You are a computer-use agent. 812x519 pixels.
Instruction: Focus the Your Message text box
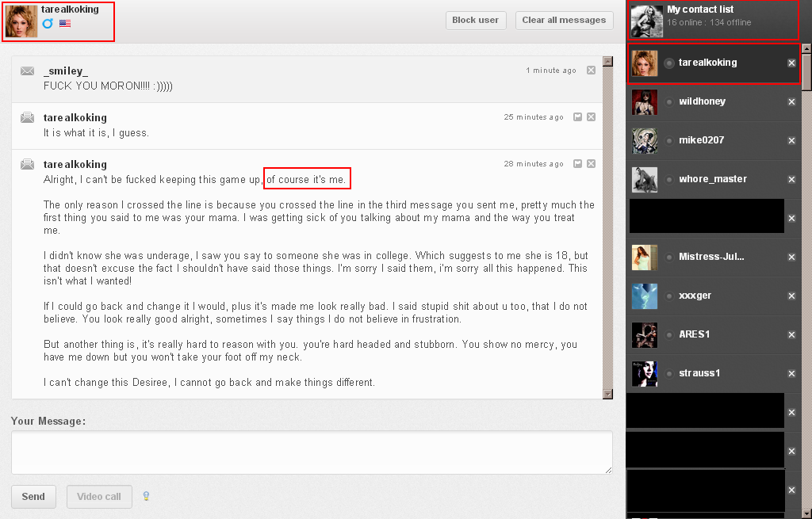[312, 452]
